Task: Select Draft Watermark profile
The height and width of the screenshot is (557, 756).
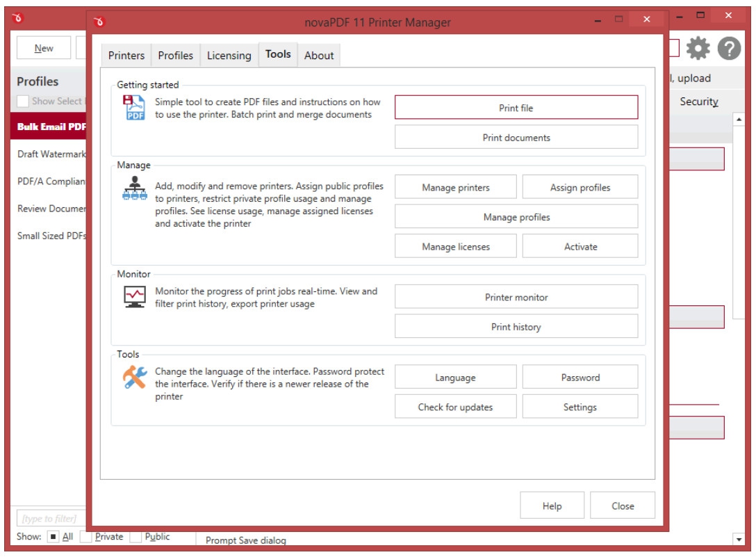Action: tap(48, 154)
